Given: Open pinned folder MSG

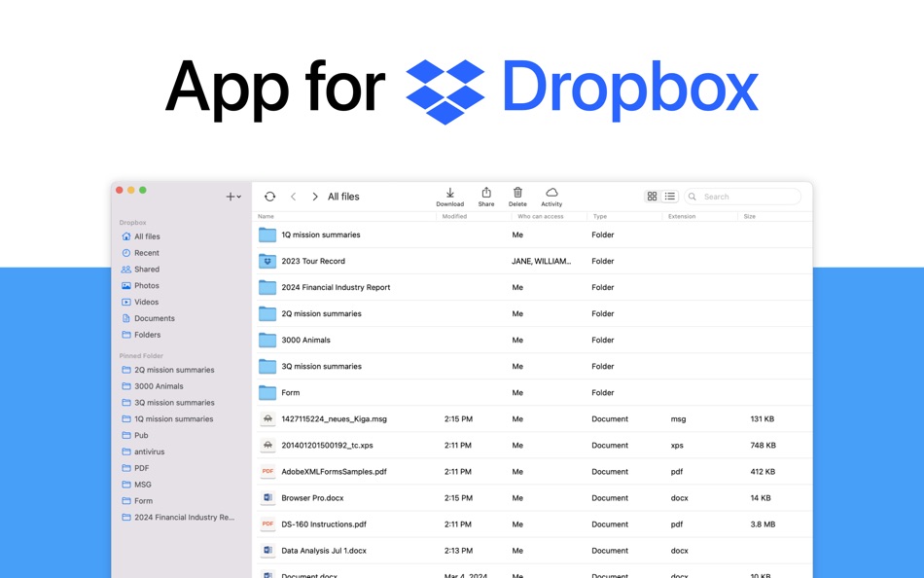Looking at the screenshot, I should (x=136, y=485).
